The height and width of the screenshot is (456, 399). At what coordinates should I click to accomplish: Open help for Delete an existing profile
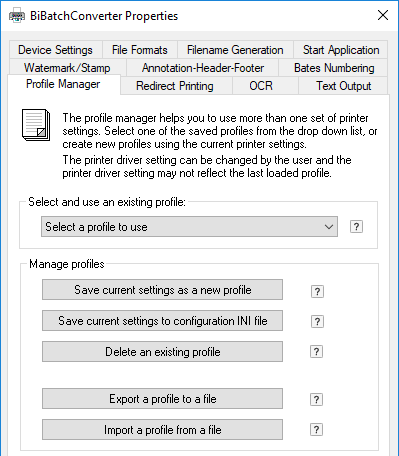316,351
